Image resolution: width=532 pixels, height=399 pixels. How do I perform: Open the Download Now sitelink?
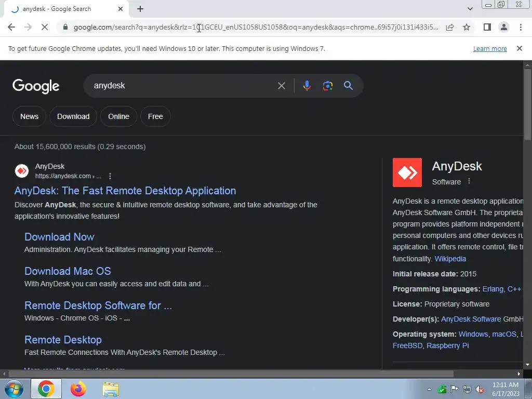[59, 237]
